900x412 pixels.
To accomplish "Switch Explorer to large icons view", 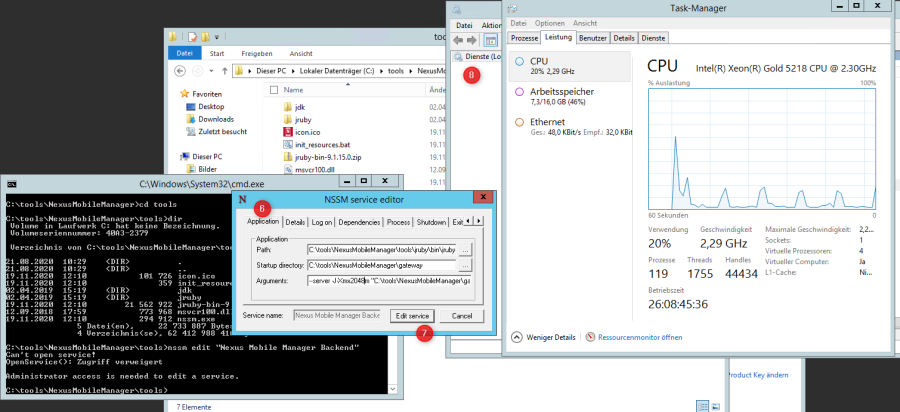I will [x=715, y=406].
